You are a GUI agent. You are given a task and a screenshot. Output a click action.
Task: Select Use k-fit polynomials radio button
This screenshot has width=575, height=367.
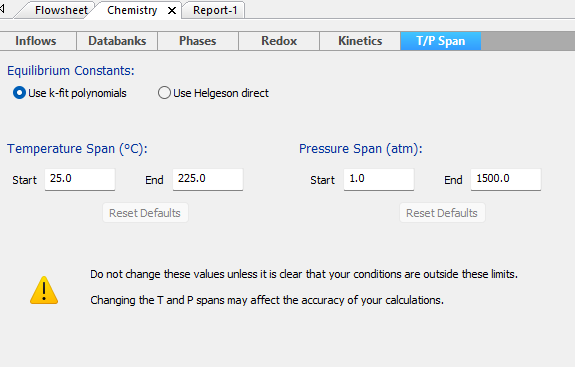pyautogui.click(x=19, y=93)
